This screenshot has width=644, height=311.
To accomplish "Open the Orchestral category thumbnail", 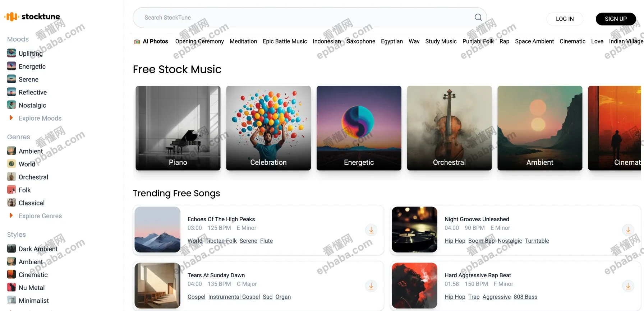I will coord(449,128).
